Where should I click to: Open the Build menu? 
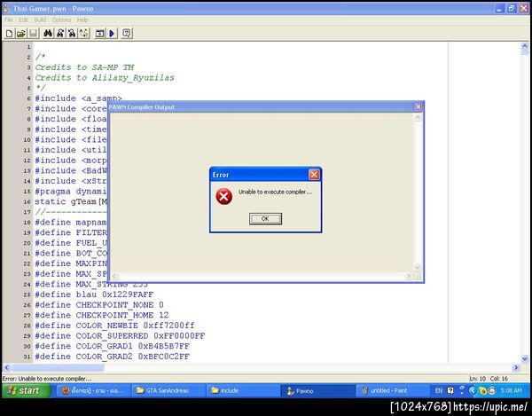[40, 20]
